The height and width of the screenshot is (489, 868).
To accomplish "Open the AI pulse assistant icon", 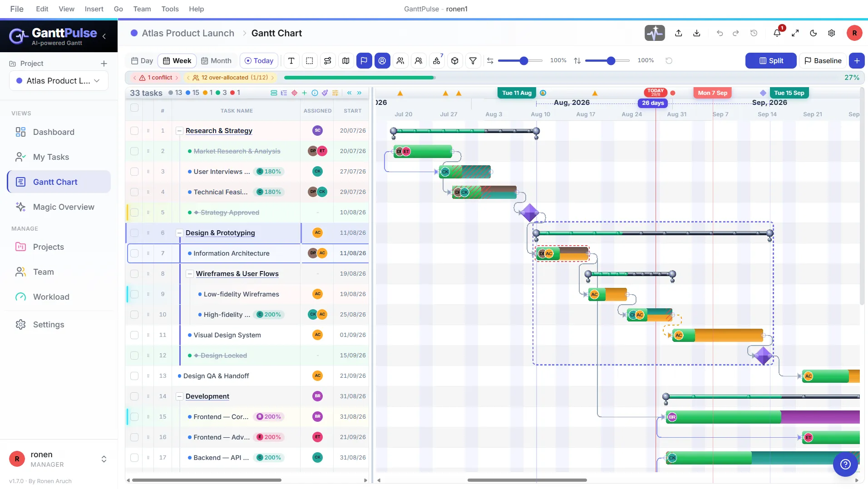I will (x=655, y=33).
